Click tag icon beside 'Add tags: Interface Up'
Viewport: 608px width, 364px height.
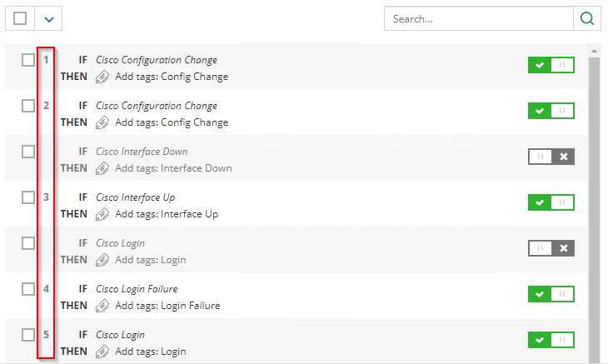click(x=102, y=214)
